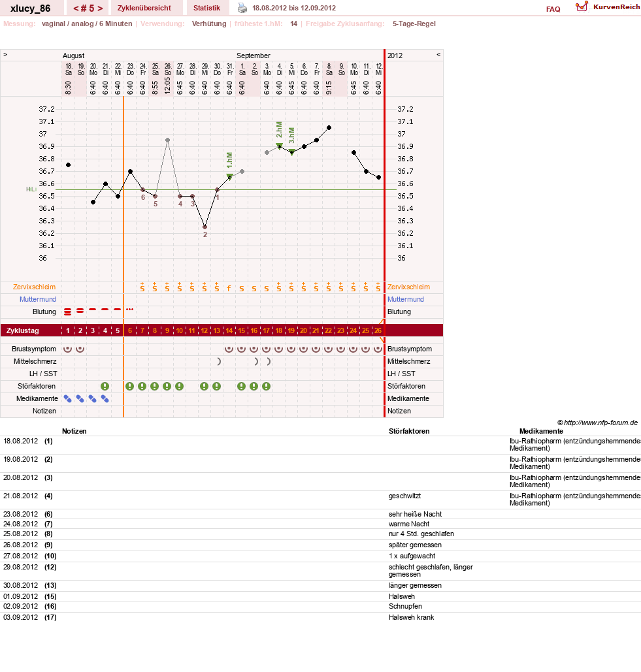The width and height of the screenshot is (641, 672).
Task: Click the 'geschwitzt' Störfaktoren entry
Action: coord(404,496)
